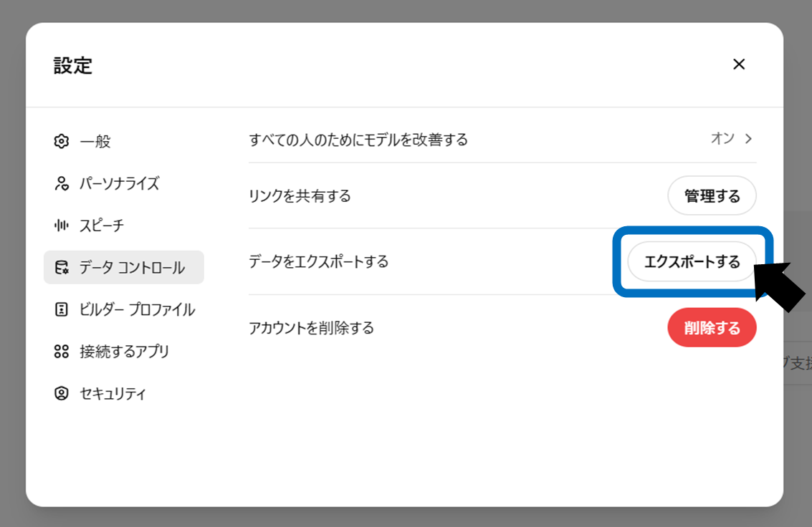The image size is (812, 527).
Task: Click the waveform icon beside スピーチ
Action: pos(62,226)
